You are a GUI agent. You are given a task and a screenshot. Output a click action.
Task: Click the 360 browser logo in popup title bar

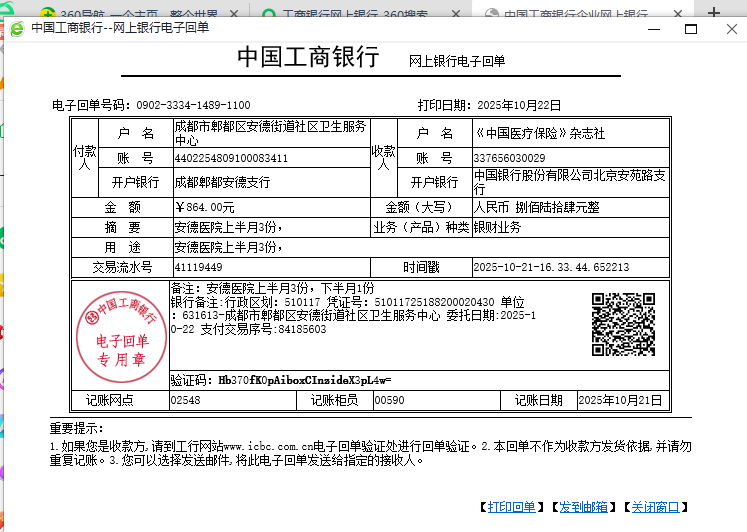point(17,28)
